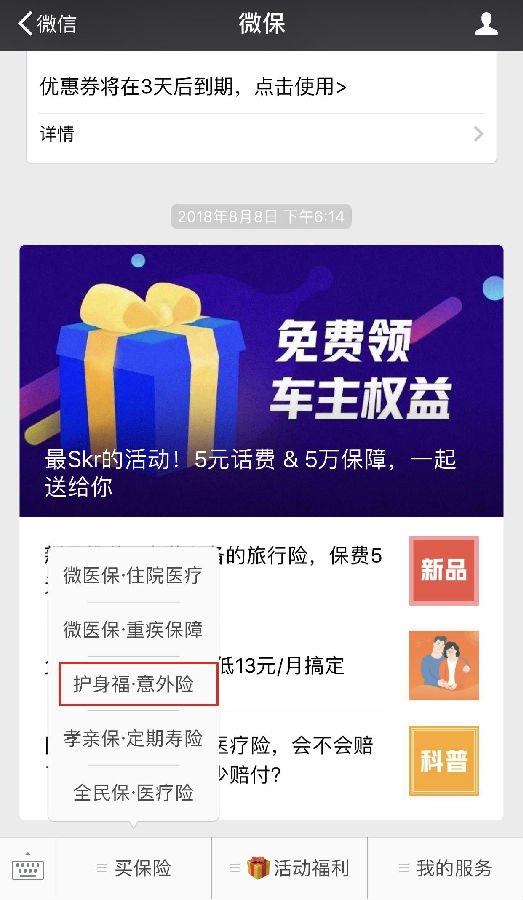This screenshot has width=523, height=900.
Task: Select 微医保·住院医疗 menu entry
Action: (x=133, y=575)
